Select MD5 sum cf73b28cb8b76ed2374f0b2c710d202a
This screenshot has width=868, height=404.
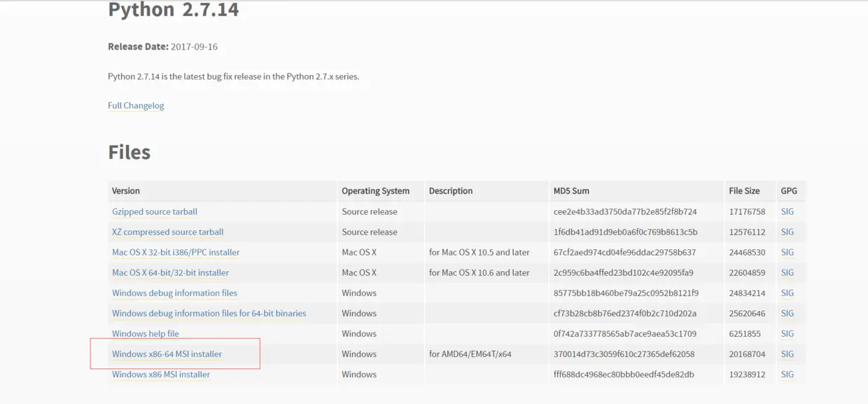click(x=624, y=313)
